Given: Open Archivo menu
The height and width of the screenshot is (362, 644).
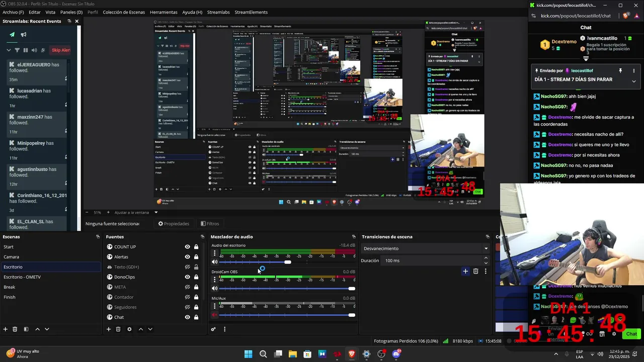Looking at the screenshot, I should (x=13, y=12).
